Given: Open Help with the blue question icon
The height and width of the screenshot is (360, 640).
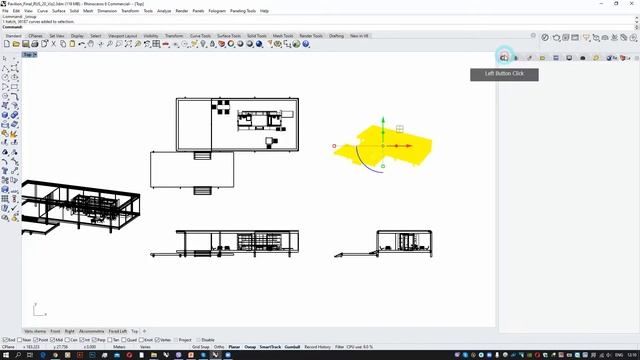Looking at the screenshot, I should point(306,44).
